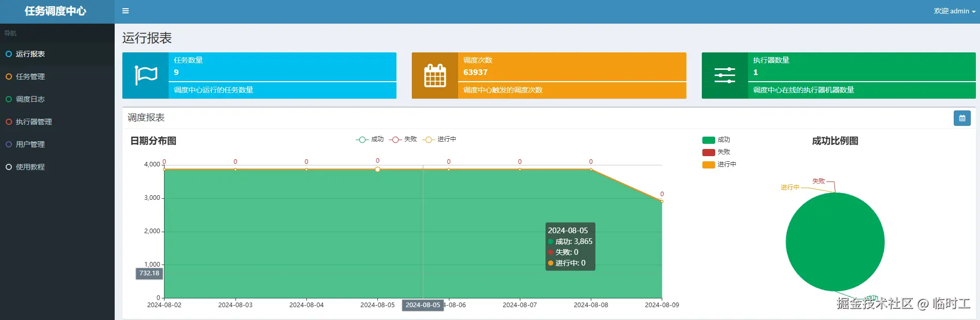Toggle 进行中 series in line chart legend

pos(439,139)
